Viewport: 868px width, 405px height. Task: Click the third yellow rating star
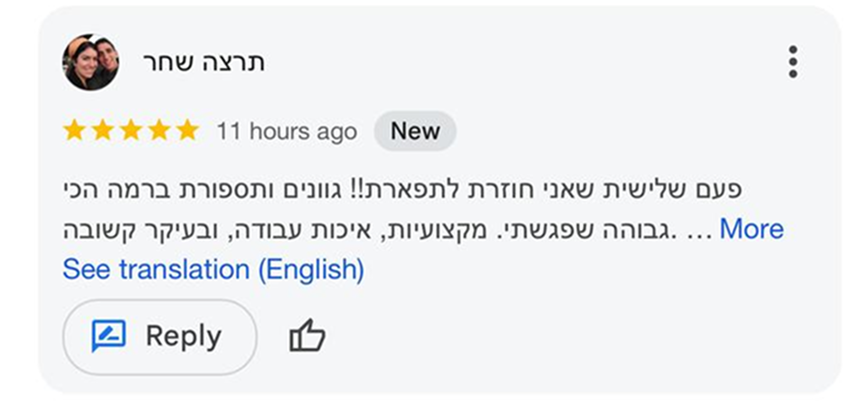point(131,131)
